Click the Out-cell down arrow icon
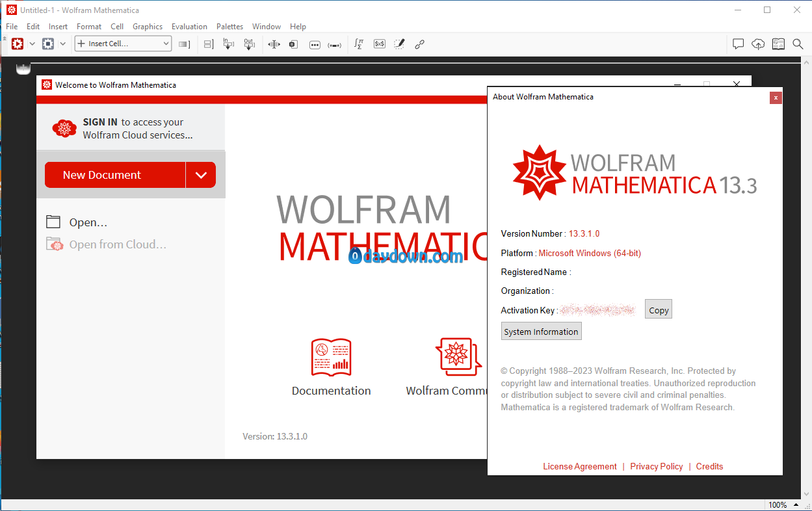 pos(249,44)
